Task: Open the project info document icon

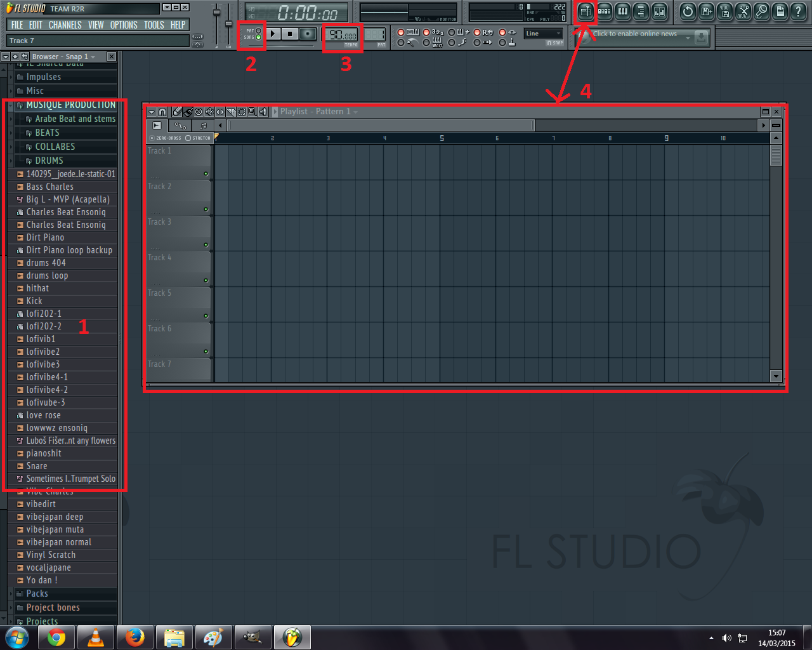Action: coord(780,11)
